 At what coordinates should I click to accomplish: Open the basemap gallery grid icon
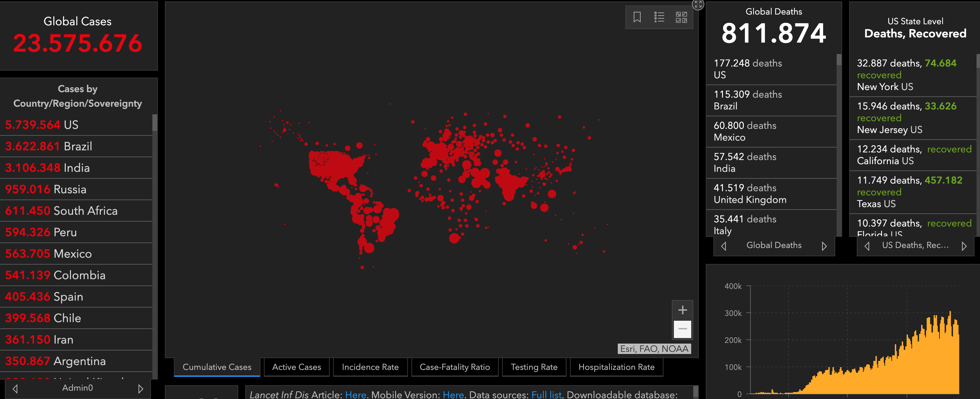(x=681, y=17)
